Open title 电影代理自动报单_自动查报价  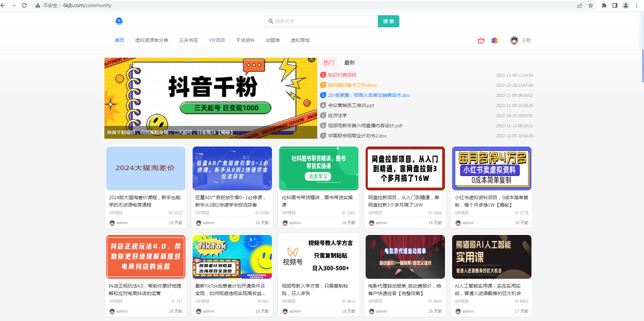[x=405, y=290]
